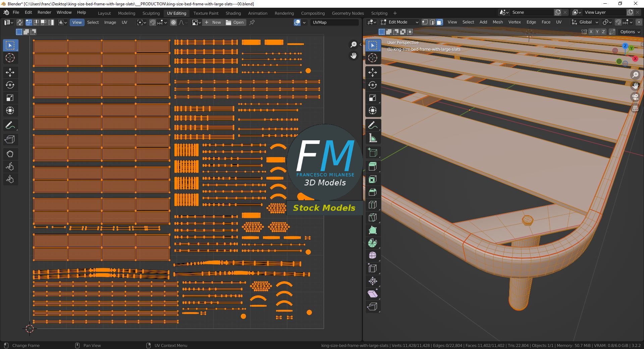
Task: Click the UVMap name field
Action: pyautogui.click(x=334, y=22)
